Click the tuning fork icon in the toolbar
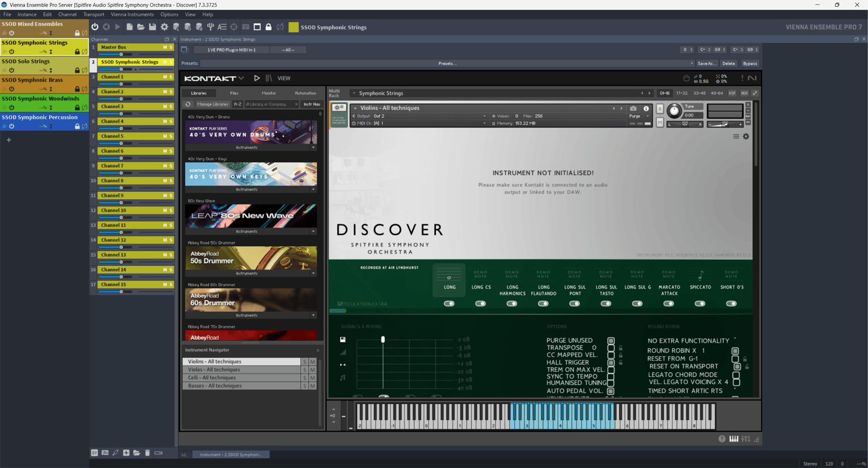868x468 pixels. pos(211,27)
